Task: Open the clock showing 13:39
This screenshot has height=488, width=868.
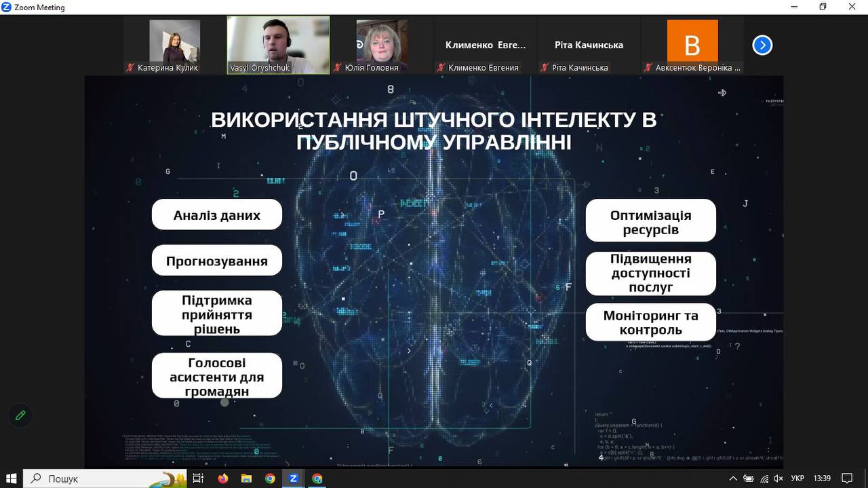Action: coord(821,478)
